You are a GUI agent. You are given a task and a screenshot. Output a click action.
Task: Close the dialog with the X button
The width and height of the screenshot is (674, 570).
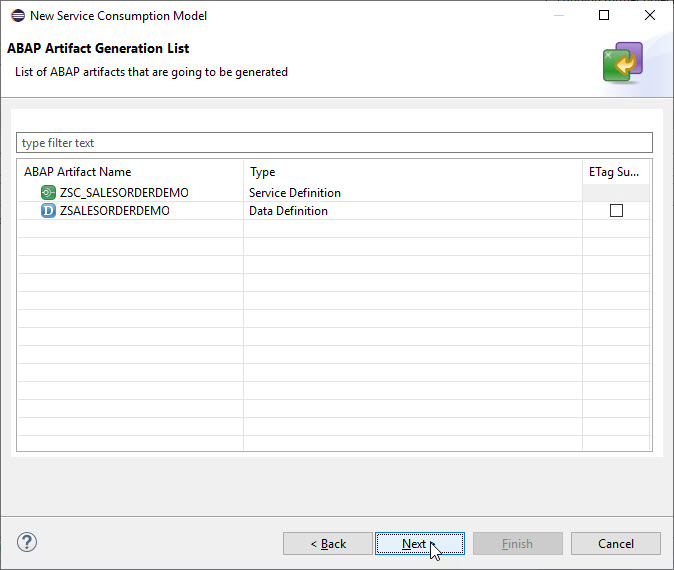coord(649,16)
